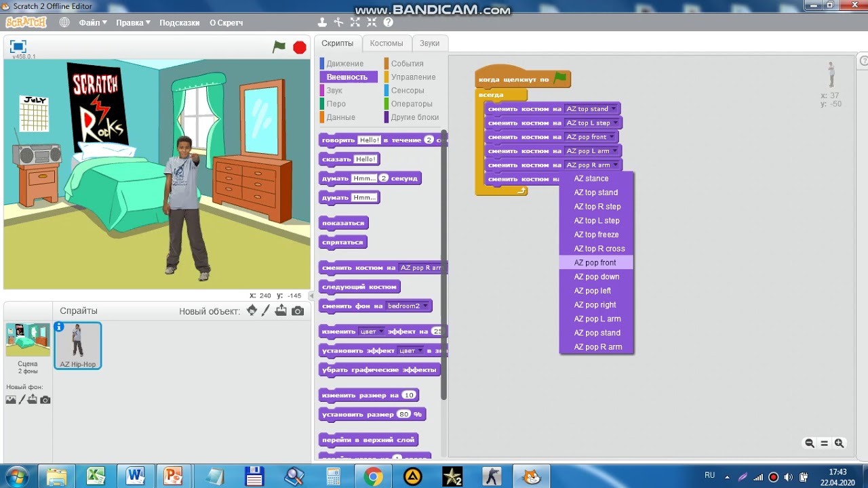The height and width of the screenshot is (488, 868).
Task: Select the Block help question-mark tool
Action: point(388,22)
